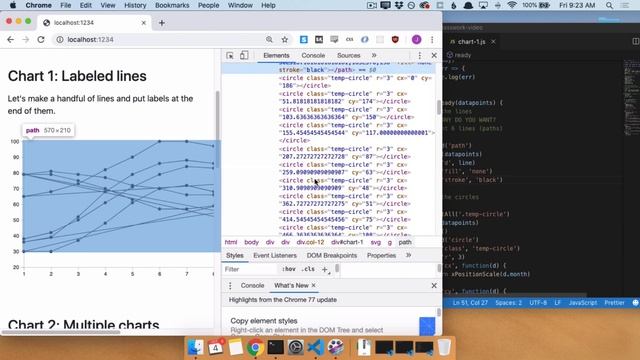Open Trash in the Dock

444,347
